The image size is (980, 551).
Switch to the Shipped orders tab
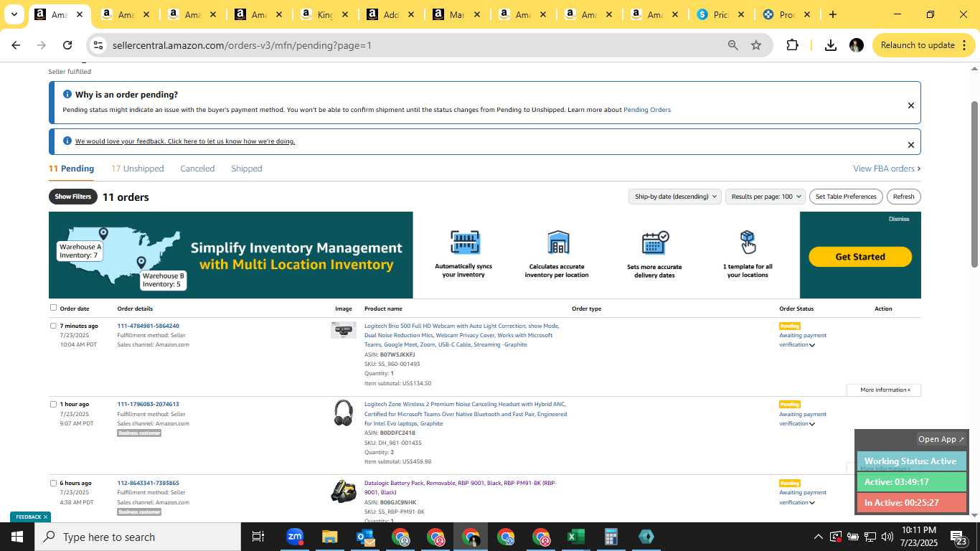pos(246,169)
